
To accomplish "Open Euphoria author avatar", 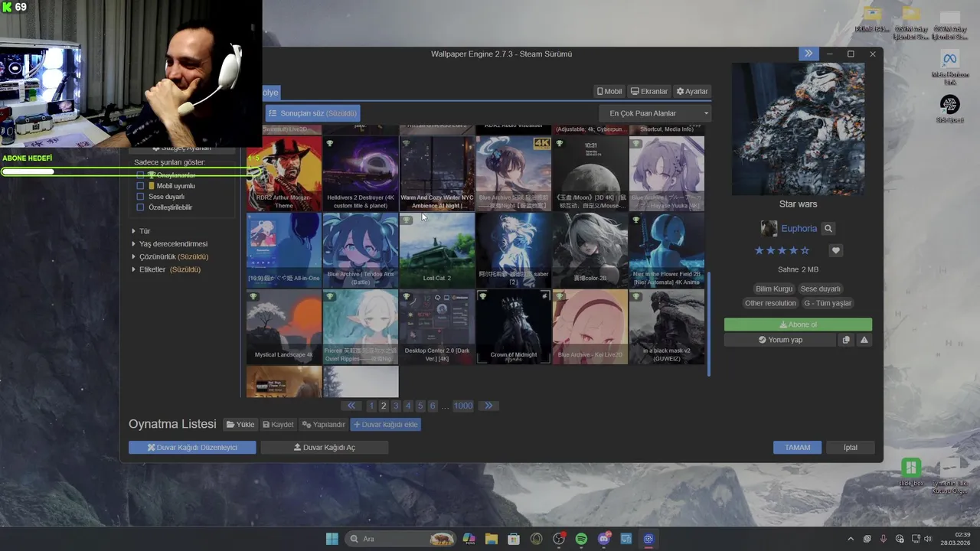I will 769,228.
